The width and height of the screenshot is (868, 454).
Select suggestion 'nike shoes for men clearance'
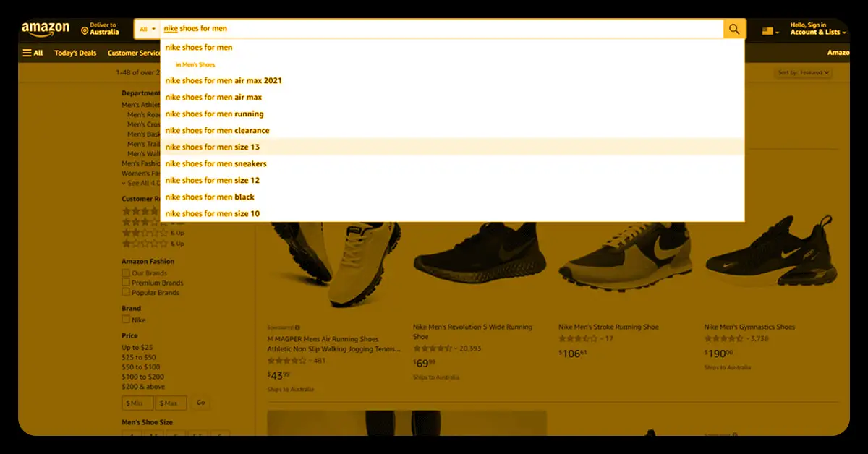453,130
